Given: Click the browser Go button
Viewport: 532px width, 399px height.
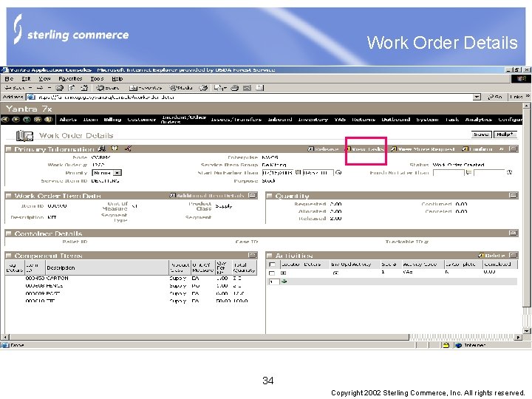Looking at the screenshot, I should click(x=495, y=97).
